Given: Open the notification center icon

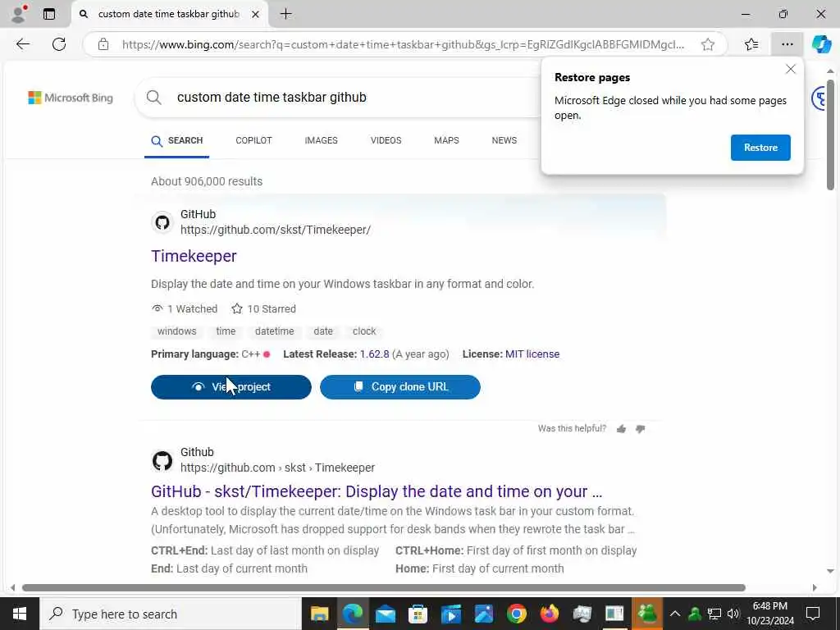Looking at the screenshot, I should (813, 614).
